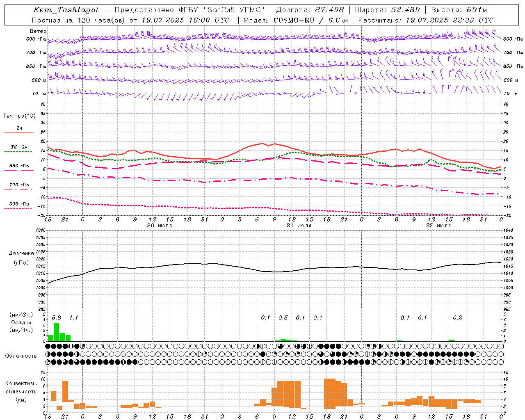Image resolution: width=525 pixels, height=420 pixels.
Task: Click the "Давление" pressure panel label
Action: click(x=21, y=253)
